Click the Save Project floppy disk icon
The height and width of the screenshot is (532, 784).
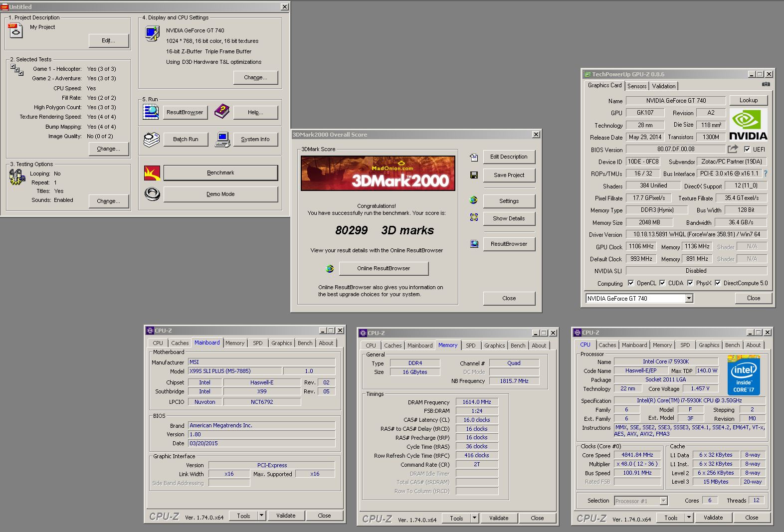click(x=474, y=175)
